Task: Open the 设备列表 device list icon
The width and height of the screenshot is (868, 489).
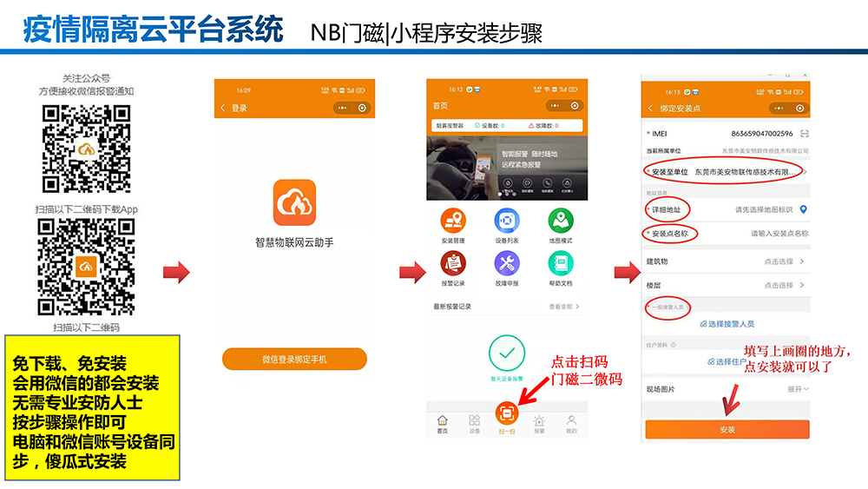Action: coord(507,221)
